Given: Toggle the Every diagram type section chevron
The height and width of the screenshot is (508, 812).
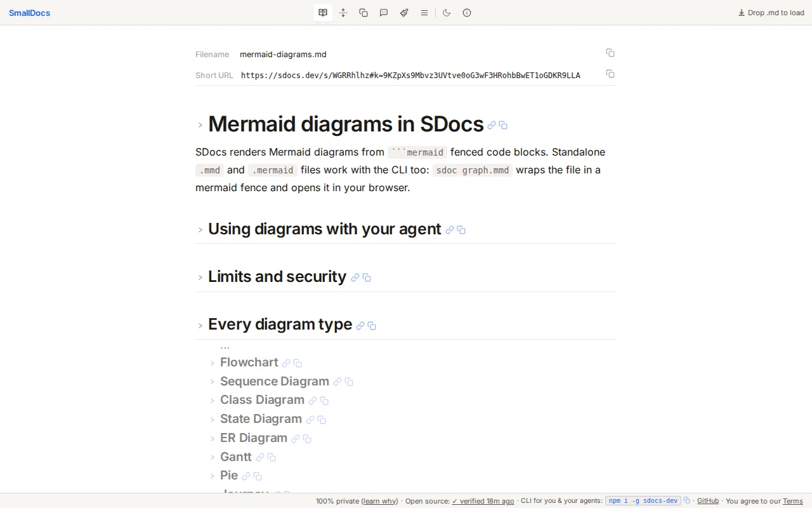Looking at the screenshot, I should pos(200,325).
